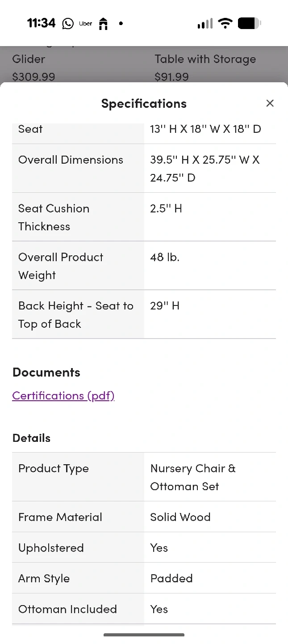Select the Overall Product Weight row
Image resolution: width=288 pixels, height=644 pixels.
[144, 266]
